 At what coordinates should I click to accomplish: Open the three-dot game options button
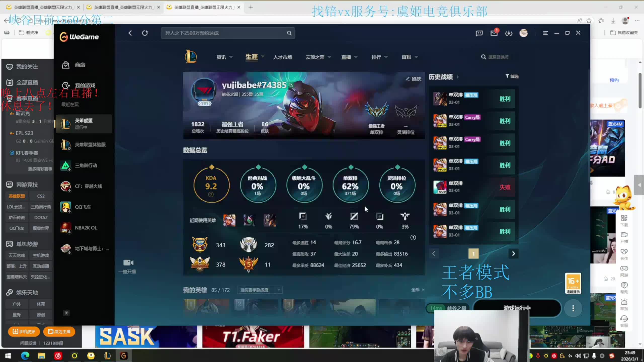coord(573,308)
